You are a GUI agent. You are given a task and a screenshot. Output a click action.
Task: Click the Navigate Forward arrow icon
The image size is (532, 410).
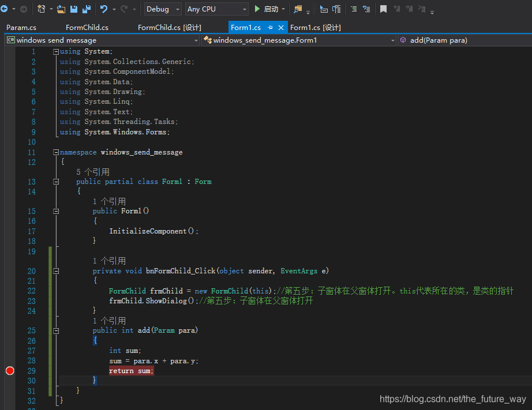coord(24,9)
